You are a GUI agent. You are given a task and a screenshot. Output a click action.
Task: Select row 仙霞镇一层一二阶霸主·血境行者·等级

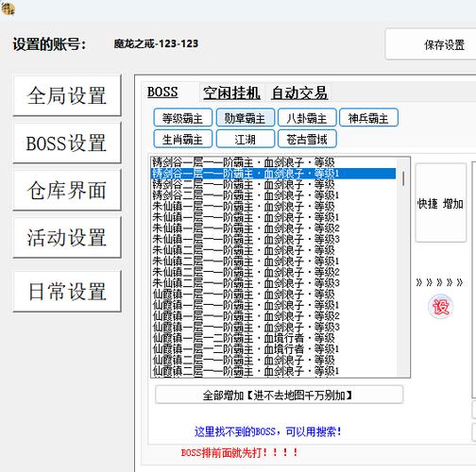click(x=273, y=338)
